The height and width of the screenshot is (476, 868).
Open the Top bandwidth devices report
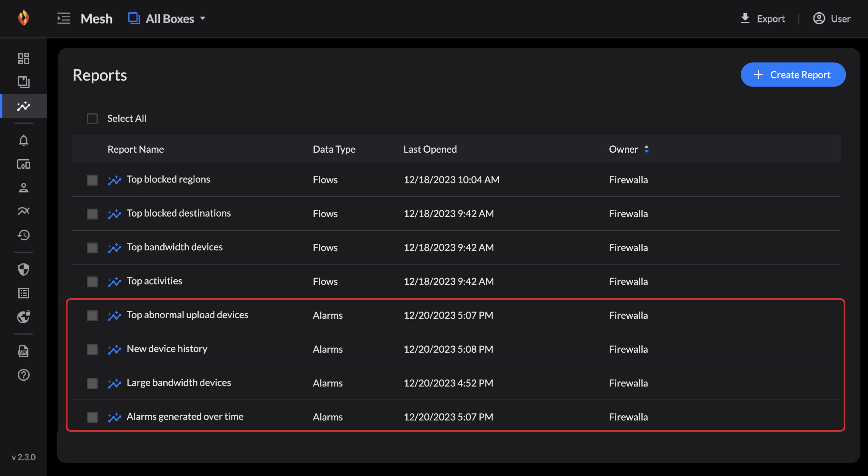(x=175, y=247)
